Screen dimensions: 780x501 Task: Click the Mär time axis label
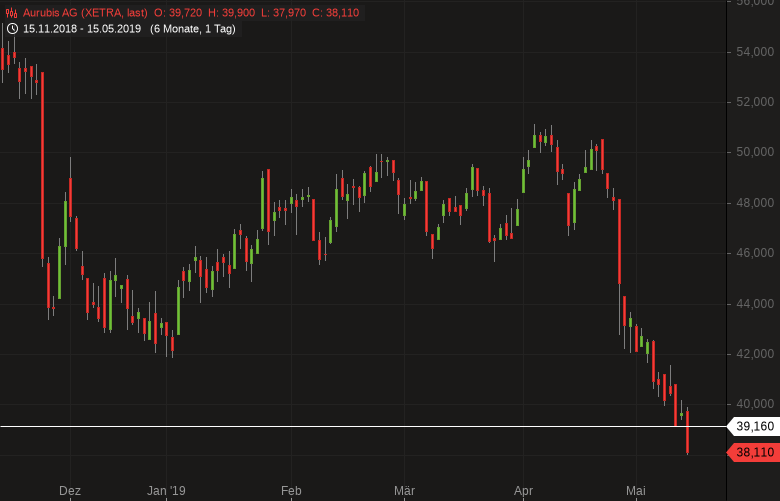[404, 491]
